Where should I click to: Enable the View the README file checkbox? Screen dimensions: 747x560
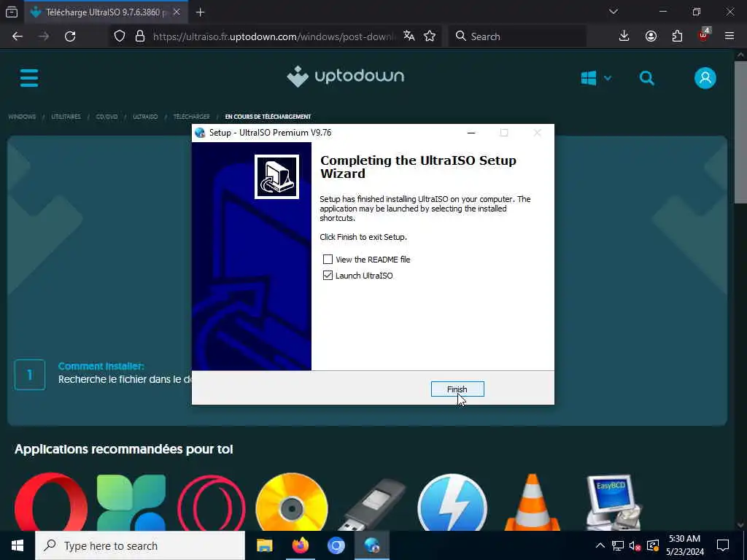(x=328, y=260)
